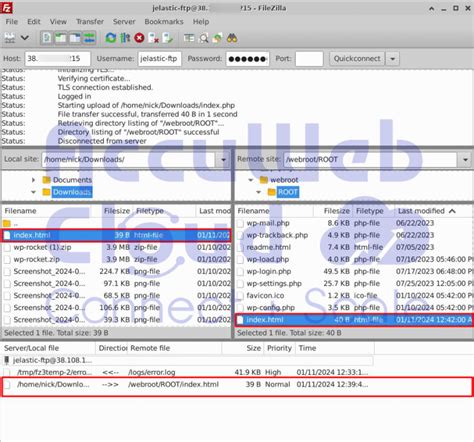Select local file wp-rocket.zip

(x=116, y=259)
